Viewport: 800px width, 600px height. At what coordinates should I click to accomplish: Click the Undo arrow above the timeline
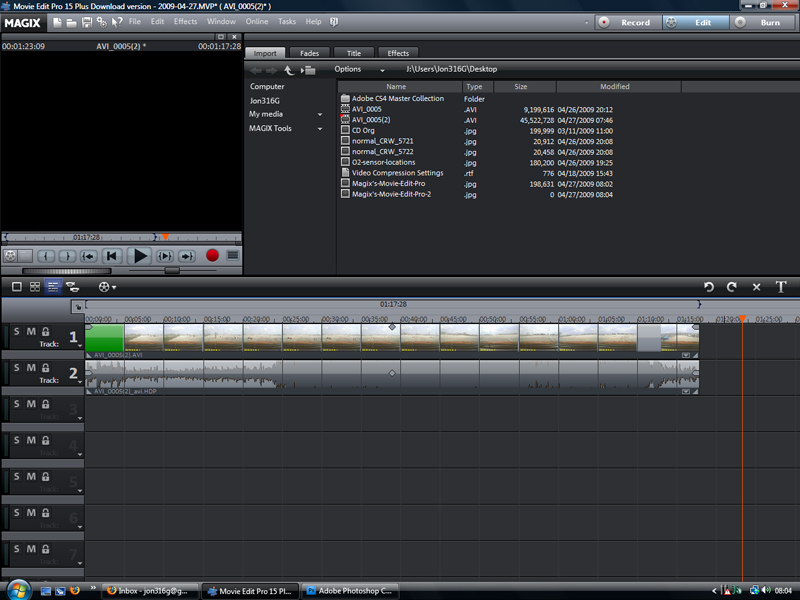pyautogui.click(x=709, y=287)
